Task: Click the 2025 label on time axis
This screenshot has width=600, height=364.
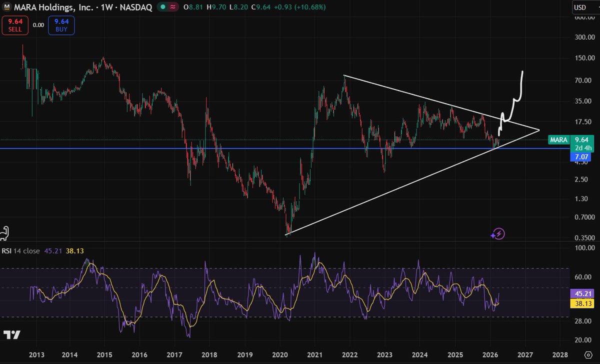Action: tap(454, 355)
